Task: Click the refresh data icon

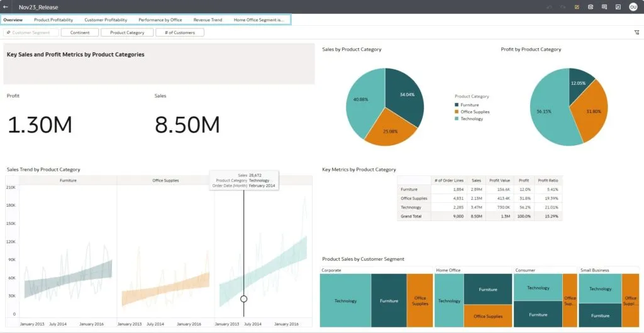Action: tap(591, 7)
